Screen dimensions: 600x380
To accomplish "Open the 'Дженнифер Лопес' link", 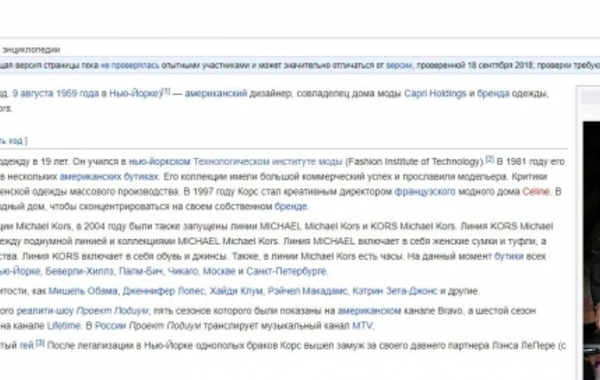I will click(163, 291).
